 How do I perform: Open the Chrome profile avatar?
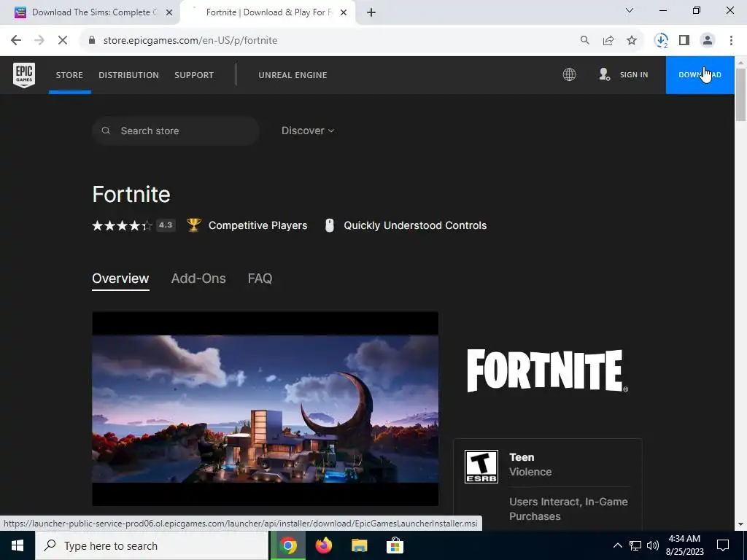tap(708, 40)
